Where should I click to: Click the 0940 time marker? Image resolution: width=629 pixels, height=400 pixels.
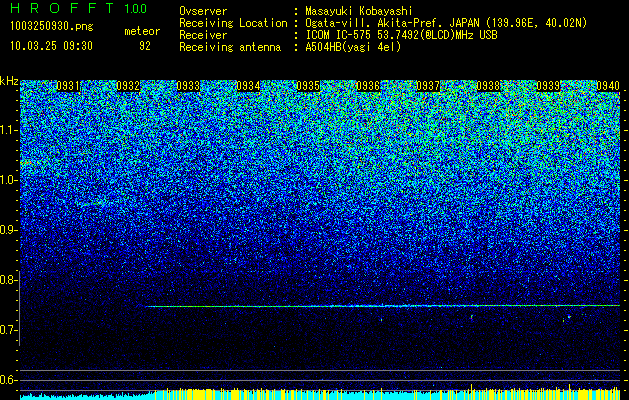click(608, 86)
